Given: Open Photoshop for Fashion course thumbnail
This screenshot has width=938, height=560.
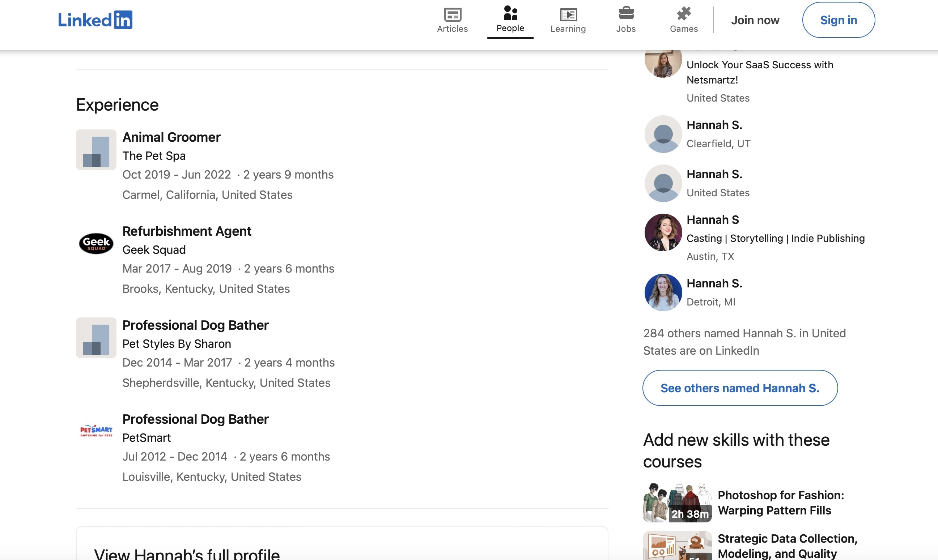Looking at the screenshot, I should 677,503.
